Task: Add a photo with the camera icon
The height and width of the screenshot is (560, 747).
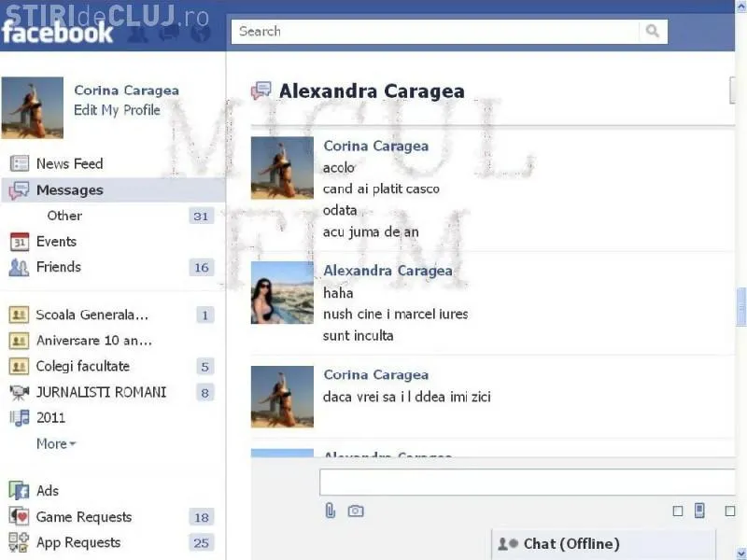Action: [x=356, y=511]
